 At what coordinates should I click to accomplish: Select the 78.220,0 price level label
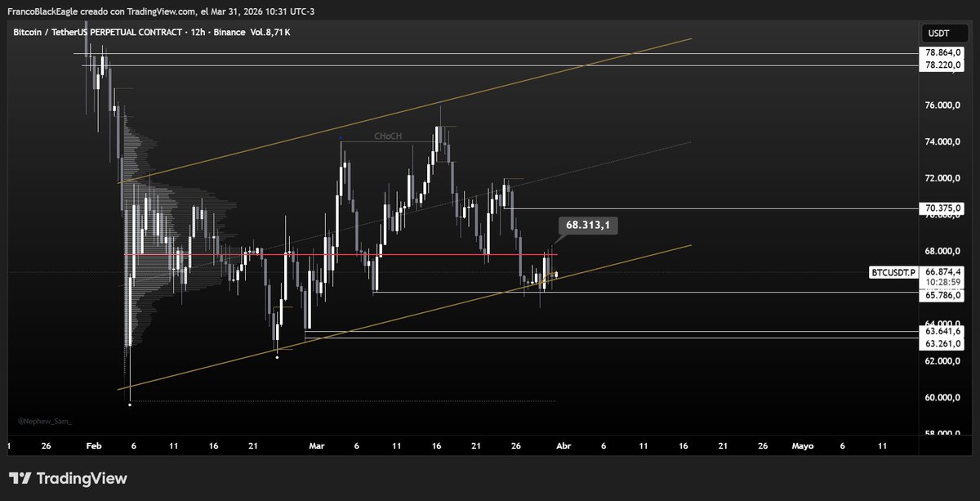click(x=942, y=65)
